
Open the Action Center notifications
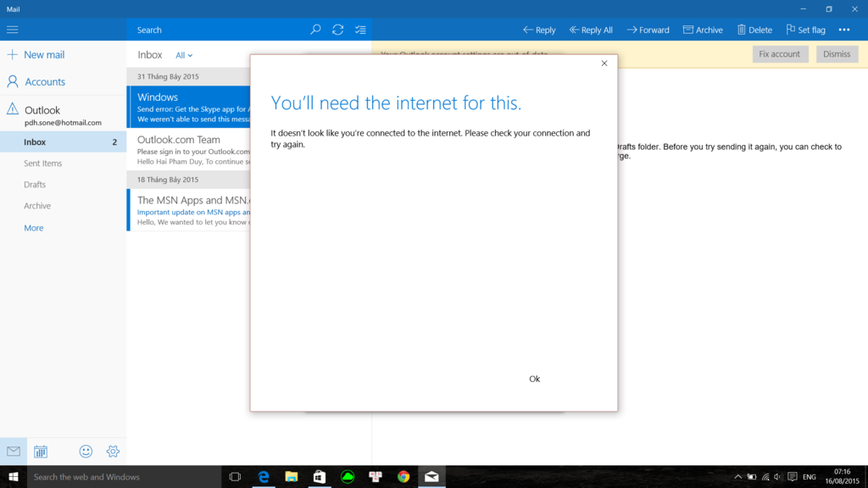point(793,477)
